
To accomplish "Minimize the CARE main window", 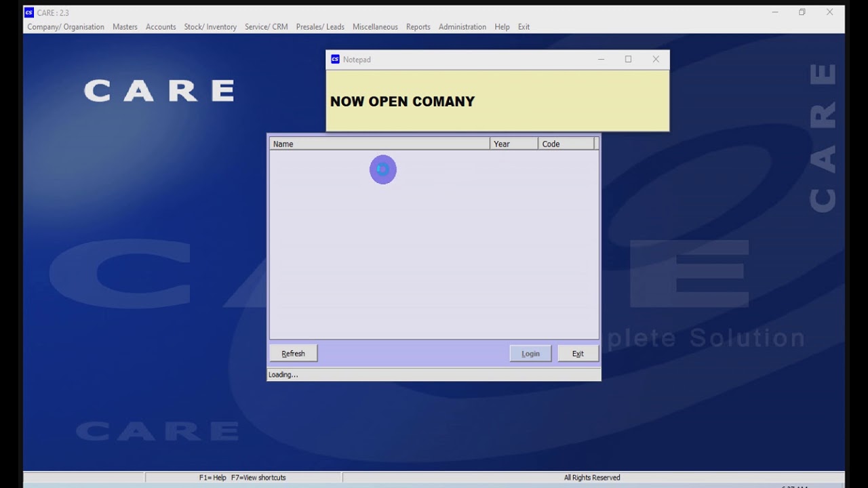I will (775, 12).
